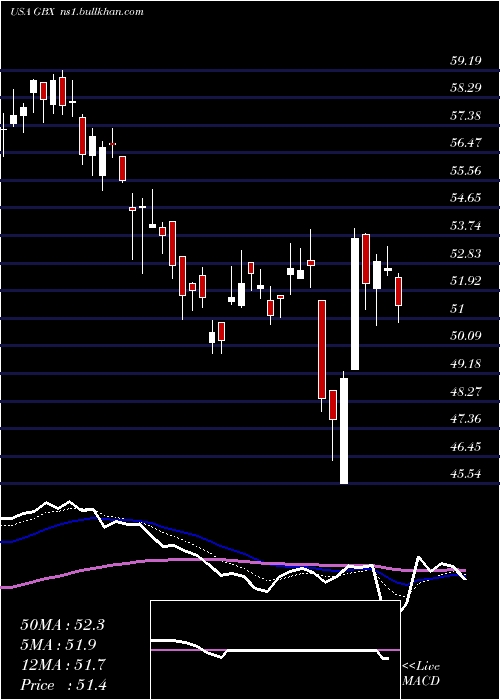Click the 49.18 price axis label
The image size is (500, 700).
(465, 364)
